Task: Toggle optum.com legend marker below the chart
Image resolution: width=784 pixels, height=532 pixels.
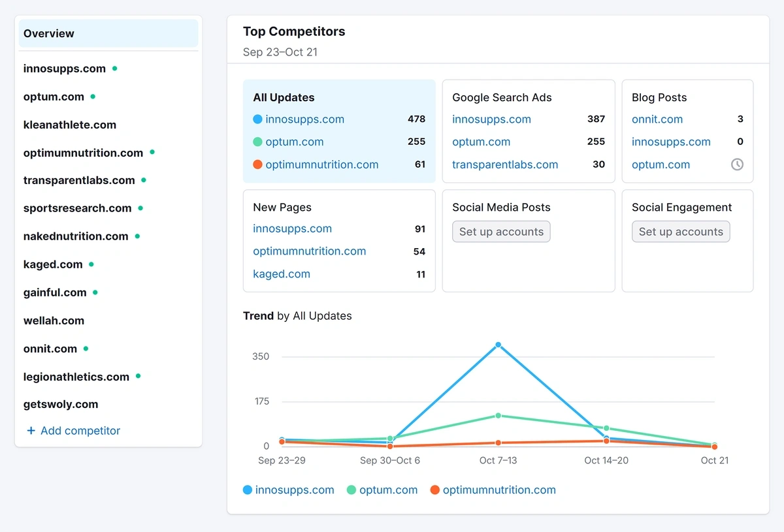Action: tap(351, 490)
